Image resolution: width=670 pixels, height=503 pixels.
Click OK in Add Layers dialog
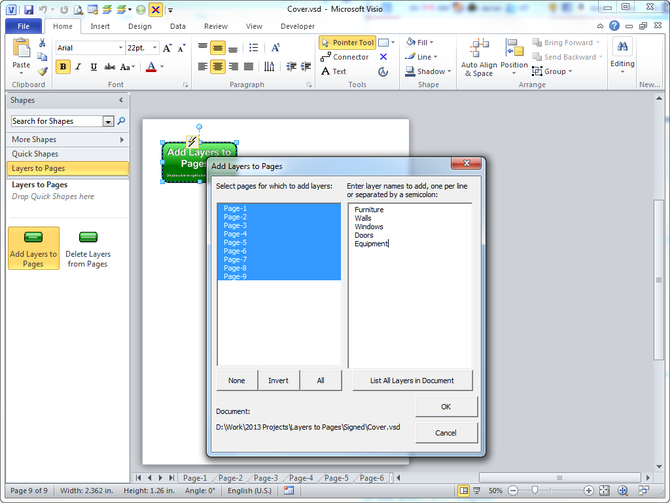446,406
